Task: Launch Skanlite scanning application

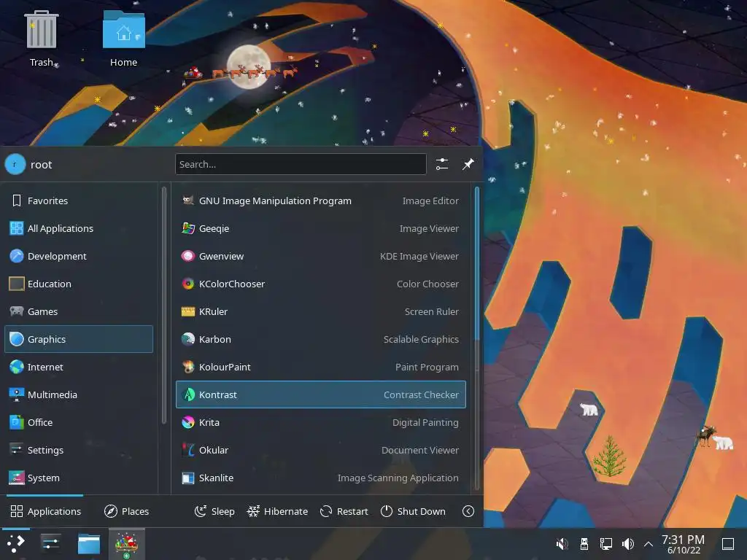Action: [x=321, y=478]
